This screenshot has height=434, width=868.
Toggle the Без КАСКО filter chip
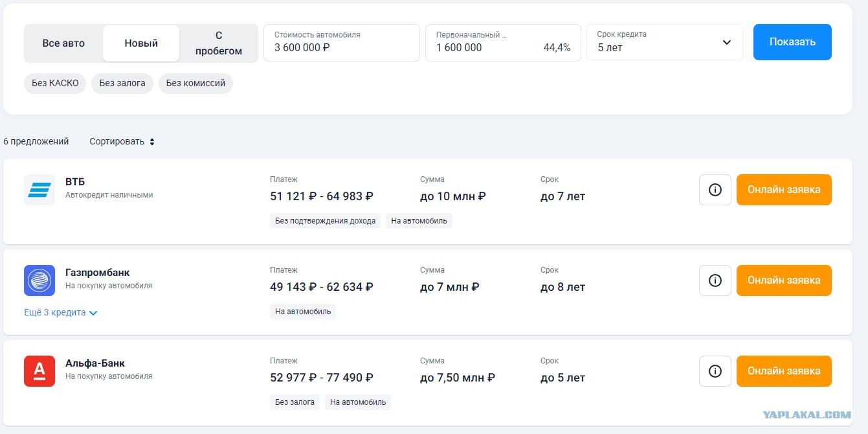(x=55, y=84)
